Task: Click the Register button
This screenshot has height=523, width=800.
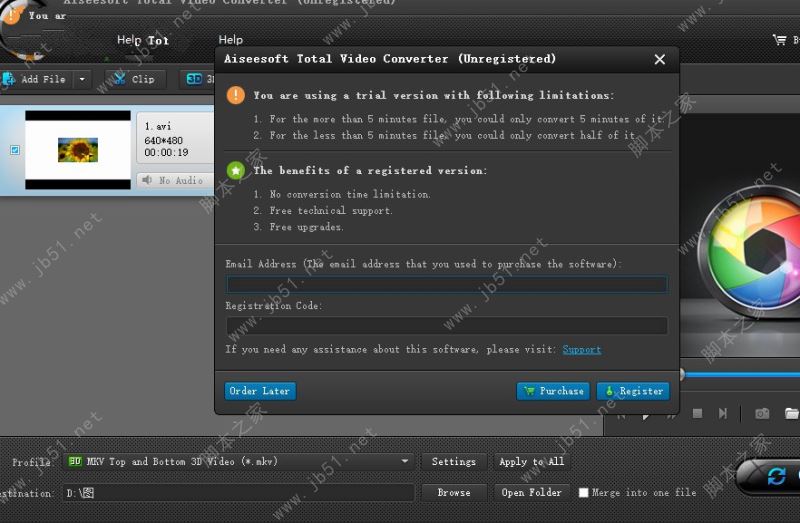Action: tap(633, 391)
